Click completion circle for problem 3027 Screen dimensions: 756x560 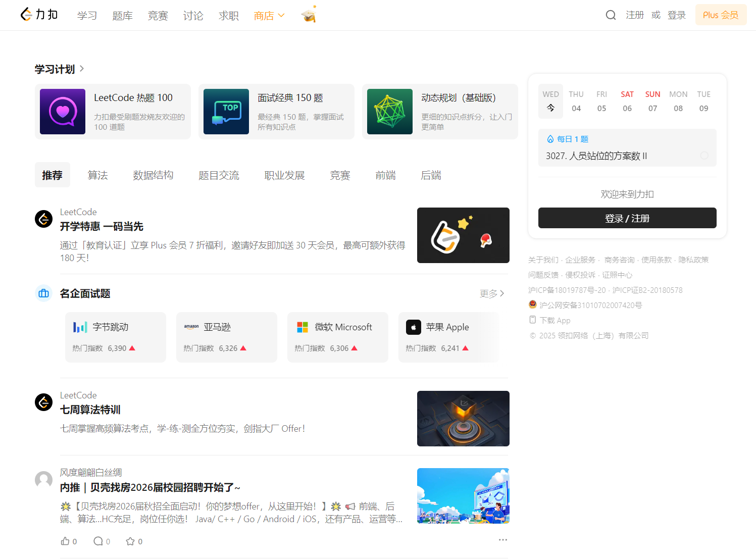(704, 156)
